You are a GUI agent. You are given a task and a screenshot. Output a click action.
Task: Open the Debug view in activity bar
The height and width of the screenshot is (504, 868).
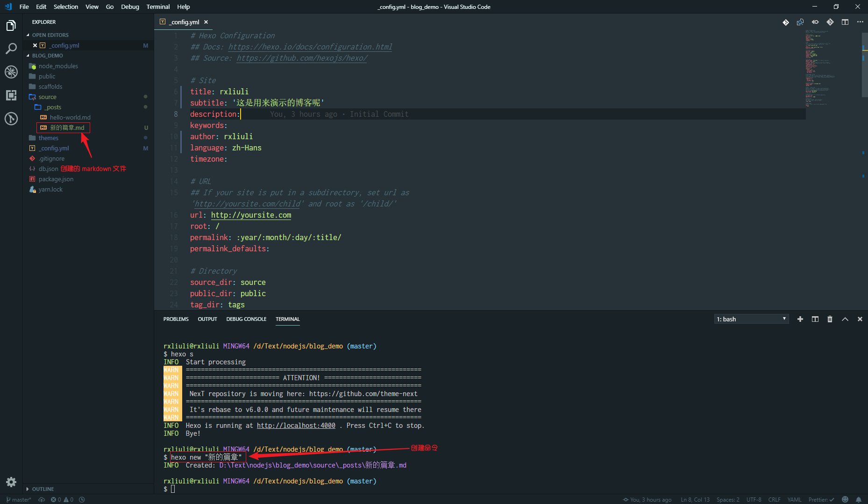click(11, 72)
